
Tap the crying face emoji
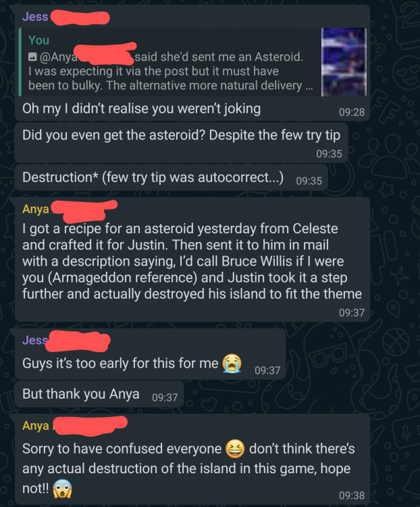(x=232, y=364)
